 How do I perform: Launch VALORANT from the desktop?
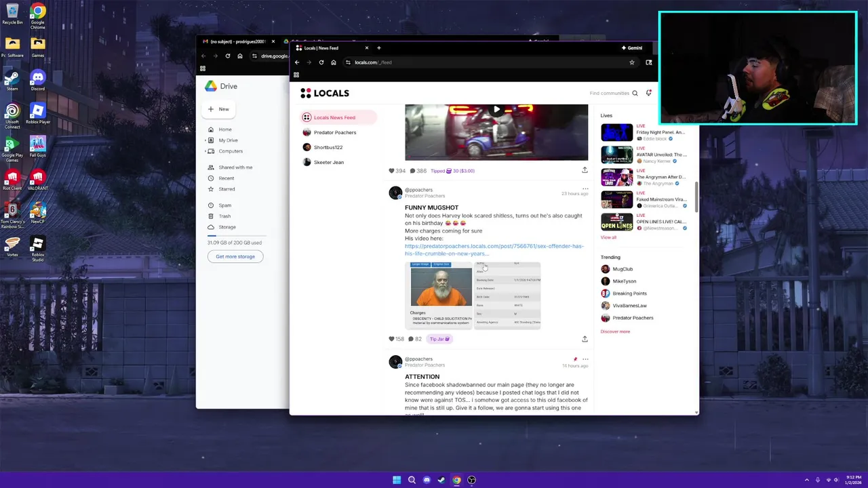tap(38, 180)
